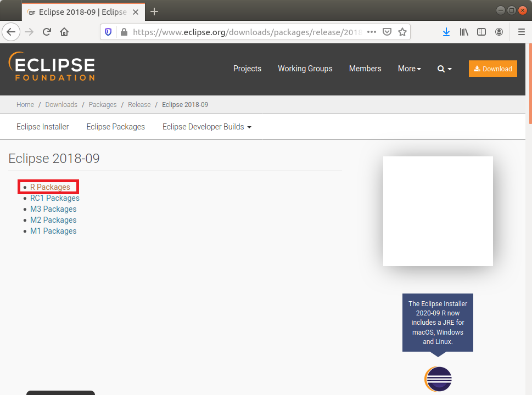
Task: Maximize the Firefox window
Action: coord(512,10)
